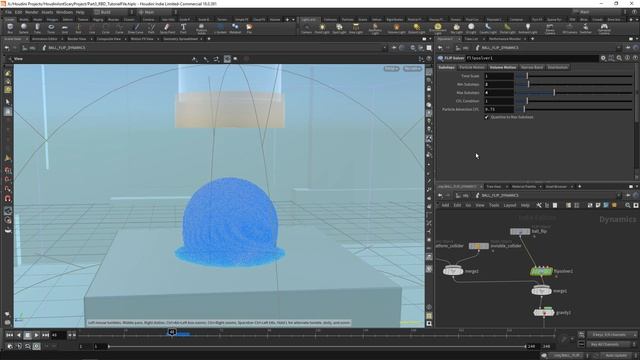Toggle pin on parameter pane path bar
This screenshot has height=360, width=640.
(x=628, y=48)
